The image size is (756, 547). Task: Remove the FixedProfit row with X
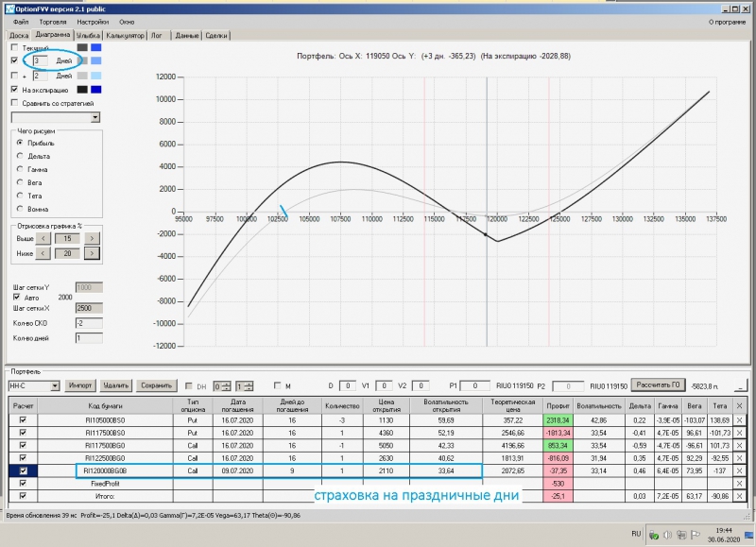739,484
